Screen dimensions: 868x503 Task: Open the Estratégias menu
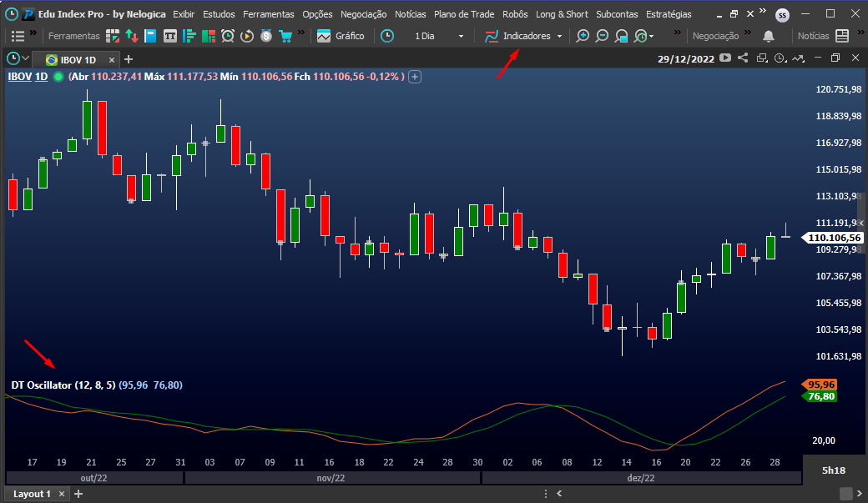tap(669, 14)
